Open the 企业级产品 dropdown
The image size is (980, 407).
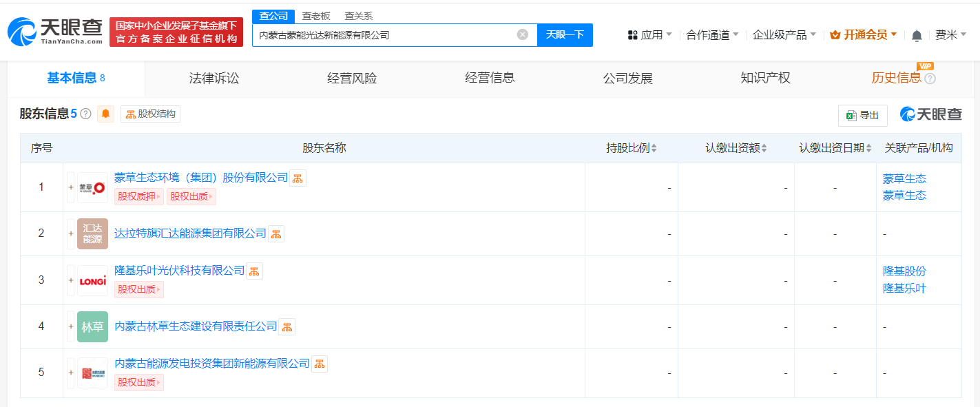(x=784, y=35)
